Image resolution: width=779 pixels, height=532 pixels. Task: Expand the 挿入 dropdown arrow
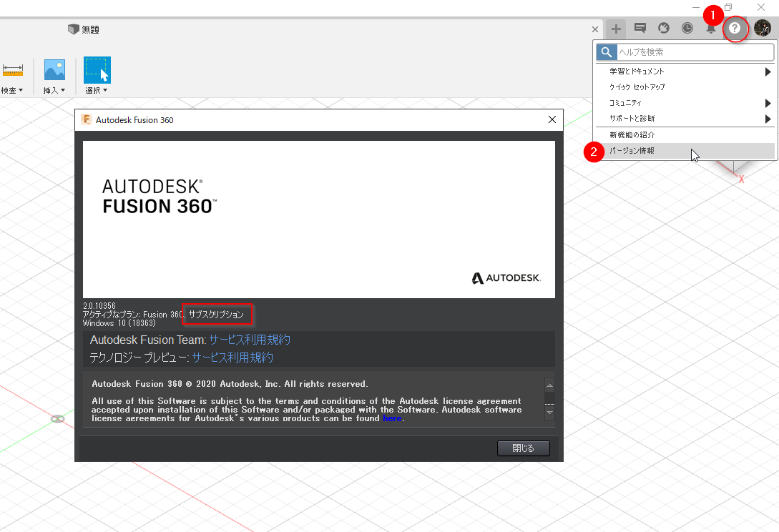(x=63, y=89)
